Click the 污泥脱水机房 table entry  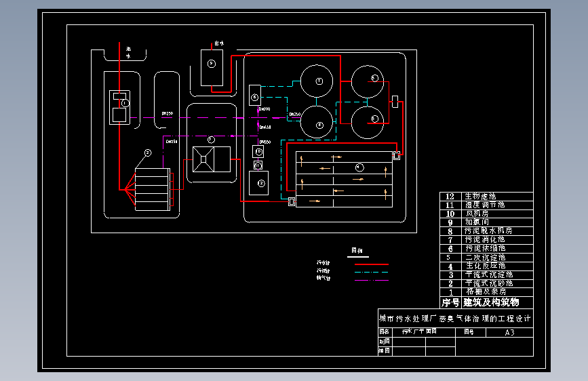[488, 230]
